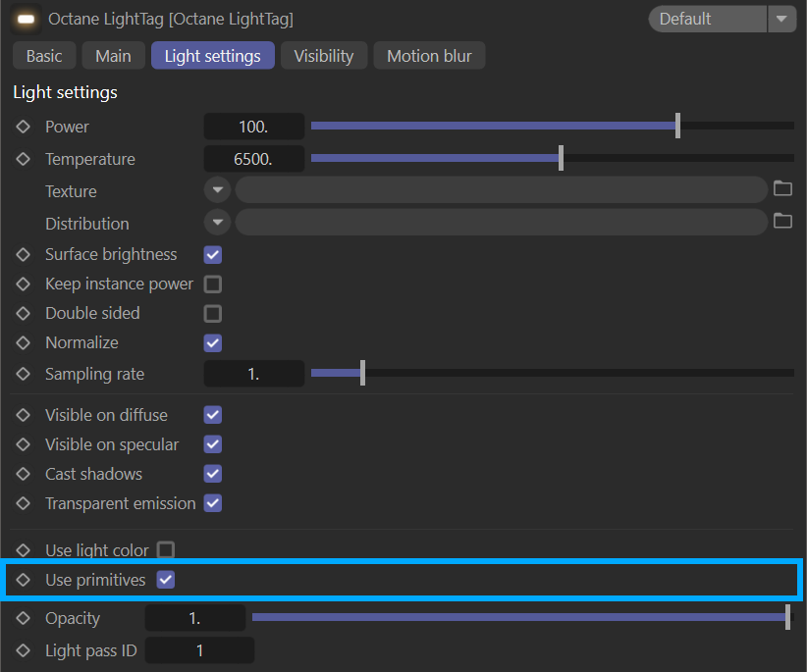Open the Motion blur tab

pos(429,56)
